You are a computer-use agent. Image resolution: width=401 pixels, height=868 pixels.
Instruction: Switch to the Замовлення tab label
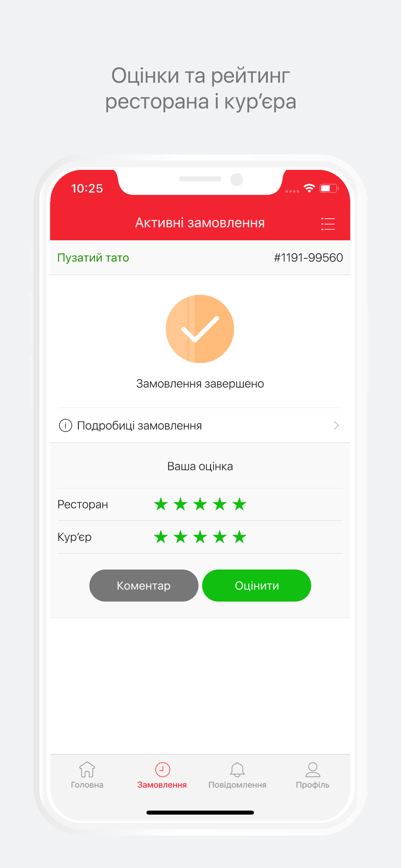[162, 785]
